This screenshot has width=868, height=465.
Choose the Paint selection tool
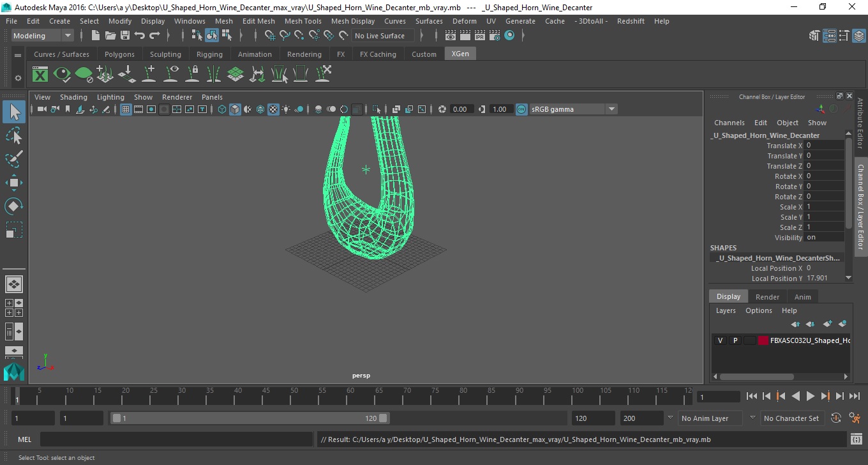(x=14, y=158)
